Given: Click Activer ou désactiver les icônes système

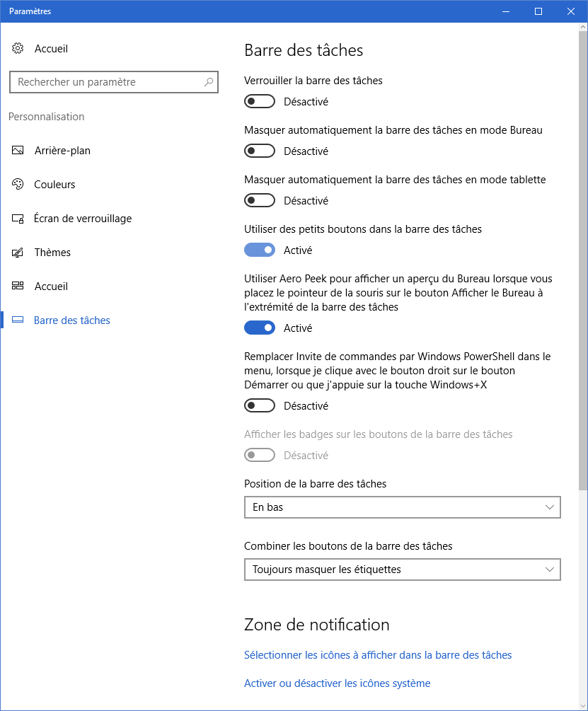Looking at the screenshot, I should [337, 683].
